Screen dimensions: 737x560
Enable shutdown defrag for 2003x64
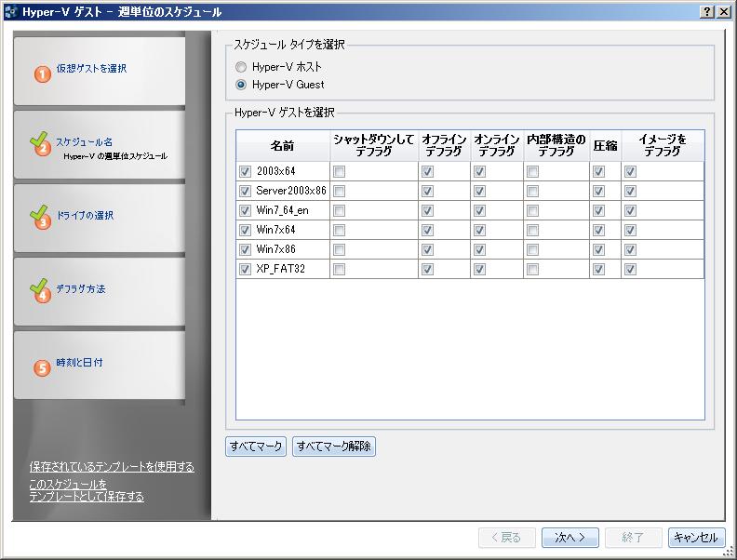click(339, 171)
